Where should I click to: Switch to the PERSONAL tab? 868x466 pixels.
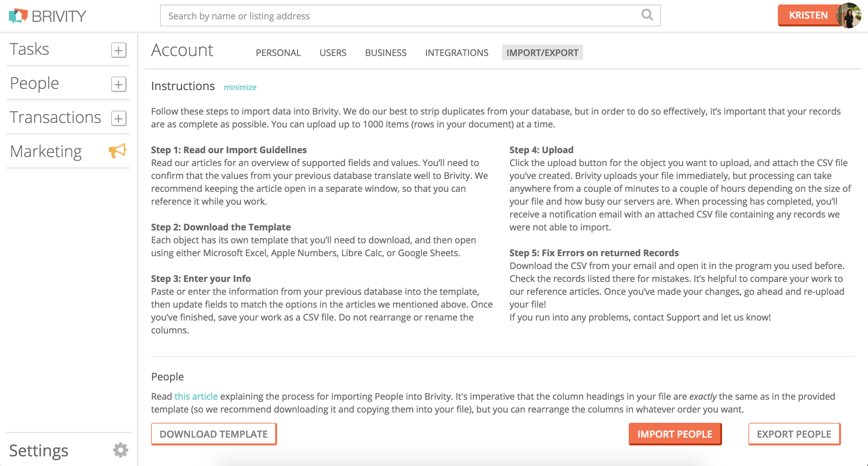pyautogui.click(x=278, y=52)
